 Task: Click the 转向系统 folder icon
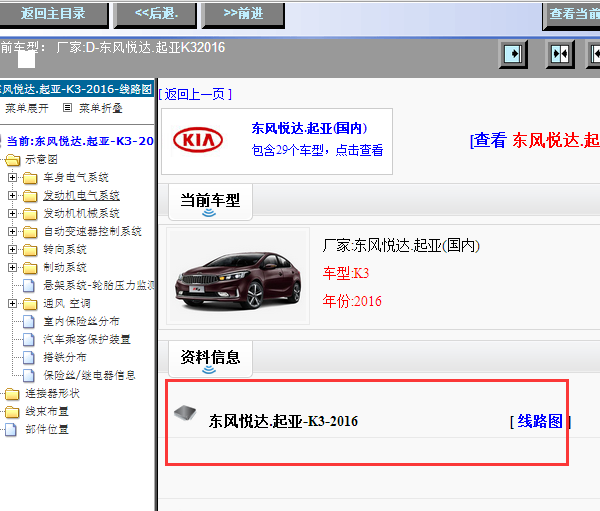(30, 250)
